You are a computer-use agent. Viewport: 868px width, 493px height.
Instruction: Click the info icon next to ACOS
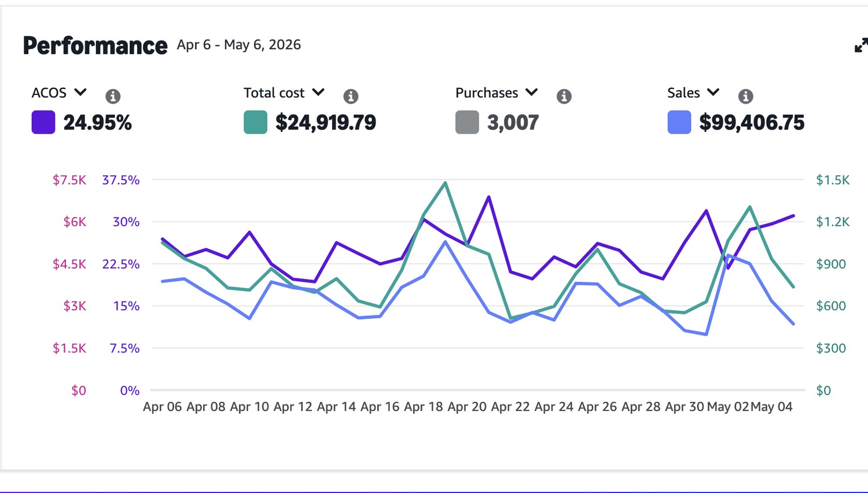tap(113, 96)
